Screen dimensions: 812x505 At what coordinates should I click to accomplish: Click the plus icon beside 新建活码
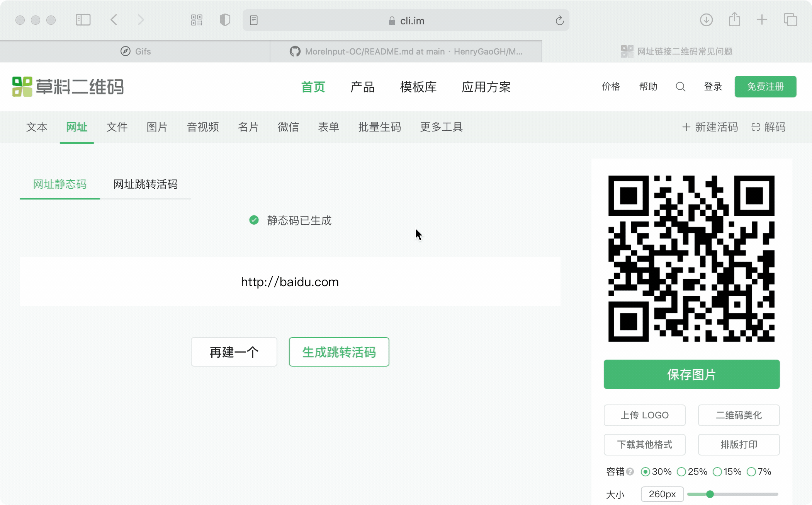pos(686,127)
